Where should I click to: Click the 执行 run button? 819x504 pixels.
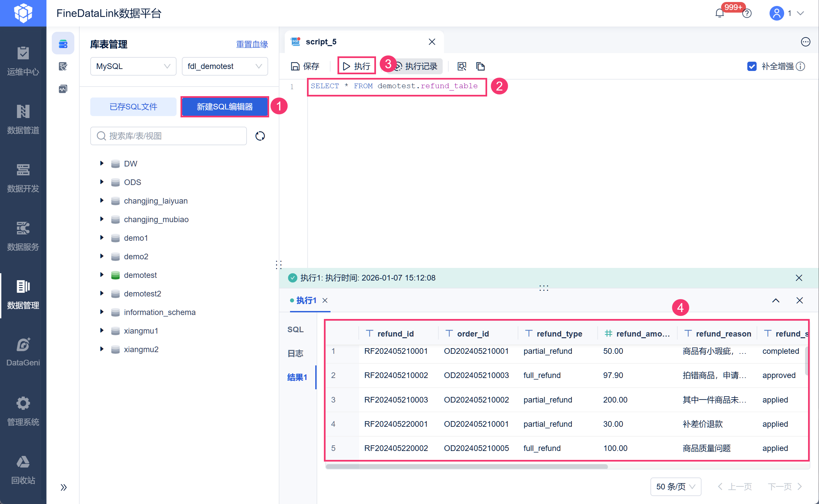pos(356,66)
